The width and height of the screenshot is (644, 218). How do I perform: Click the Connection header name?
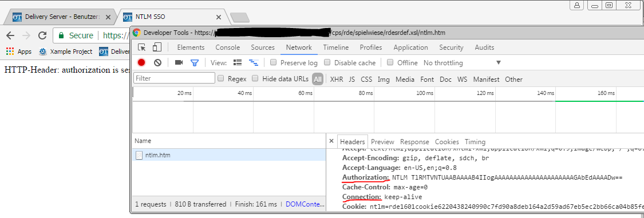[x=362, y=197]
